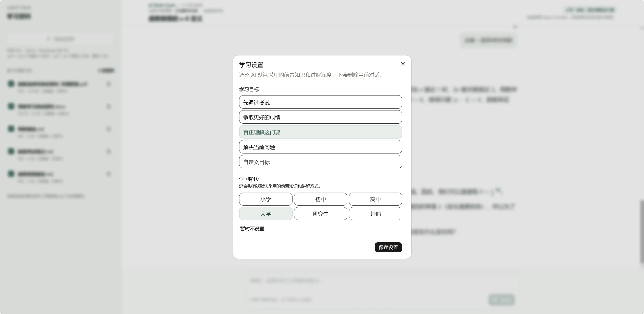
Task: Set the learning stage to 初中
Action: [320, 199]
